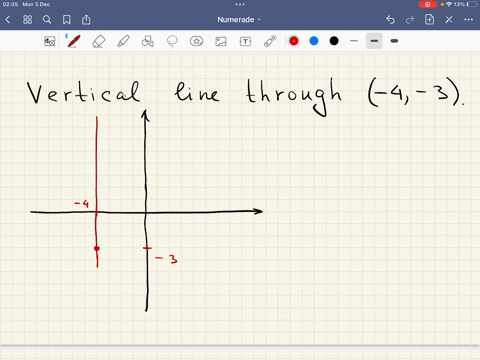Select the text box tool

[245, 41]
